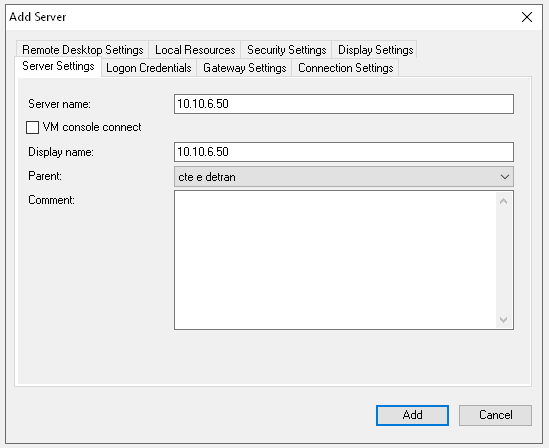Enable the VM console connect checkbox
This screenshot has width=549, height=448.
pyautogui.click(x=33, y=127)
